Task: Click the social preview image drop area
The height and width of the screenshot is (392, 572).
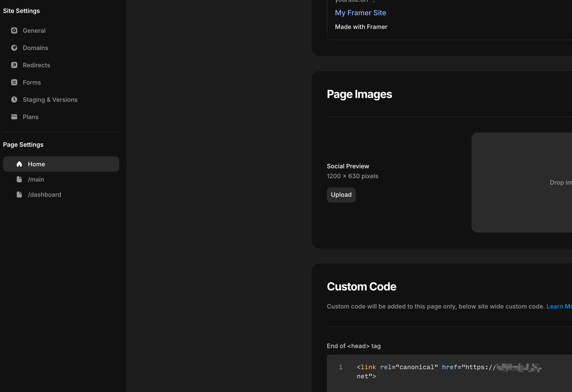Action: click(521, 182)
